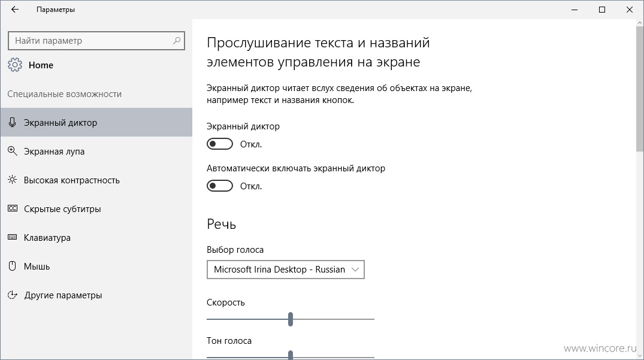Image resolution: width=644 pixels, height=360 pixels.
Task: Click the voice dropdown chevron arrow
Action: tap(355, 270)
